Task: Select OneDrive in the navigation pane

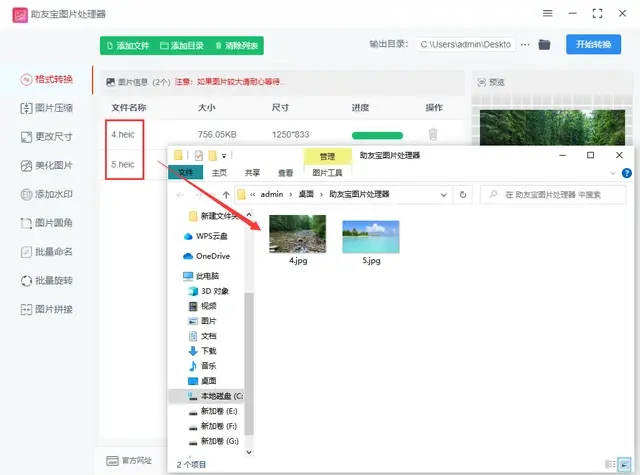Action: [x=207, y=256]
